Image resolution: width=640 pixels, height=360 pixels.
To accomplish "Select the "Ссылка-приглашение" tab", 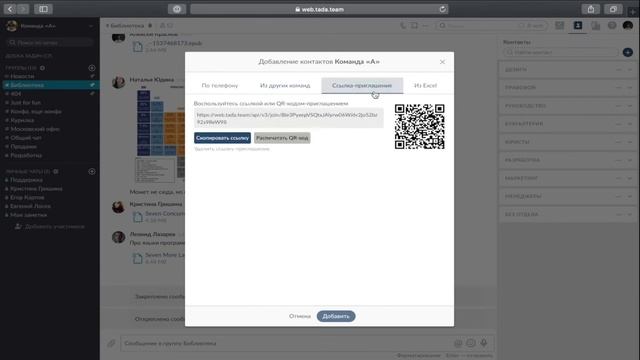I will [x=362, y=85].
